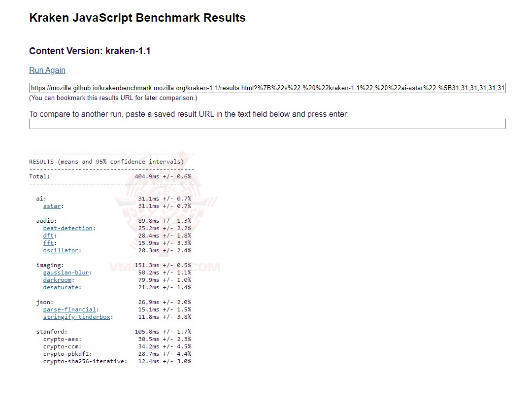This screenshot has width=532, height=410.
Task: Click the 'Content Version: kraken-1.1' heading
Action: coord(90,51)
